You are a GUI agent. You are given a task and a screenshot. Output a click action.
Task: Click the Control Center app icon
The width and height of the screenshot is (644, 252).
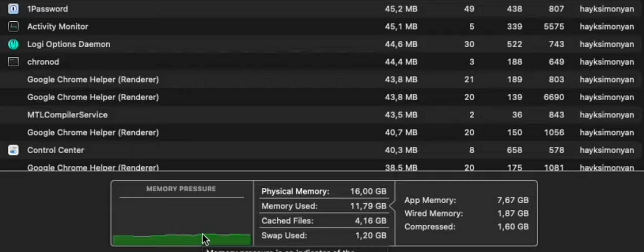[x=13, y=150]
